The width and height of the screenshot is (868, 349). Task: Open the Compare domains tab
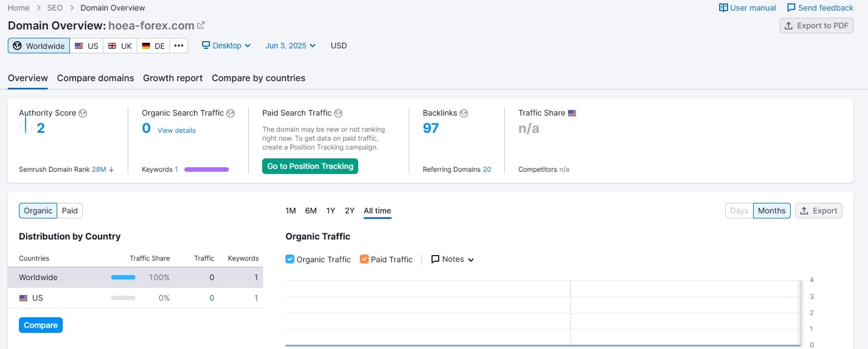[96, 78]
